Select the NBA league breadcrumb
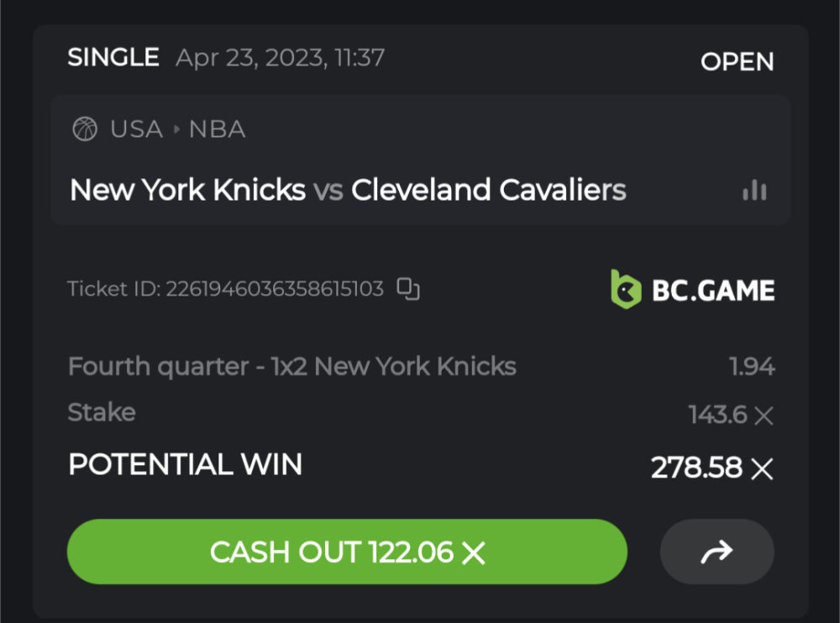Screen dimensions: 840x623 [217, 129]
